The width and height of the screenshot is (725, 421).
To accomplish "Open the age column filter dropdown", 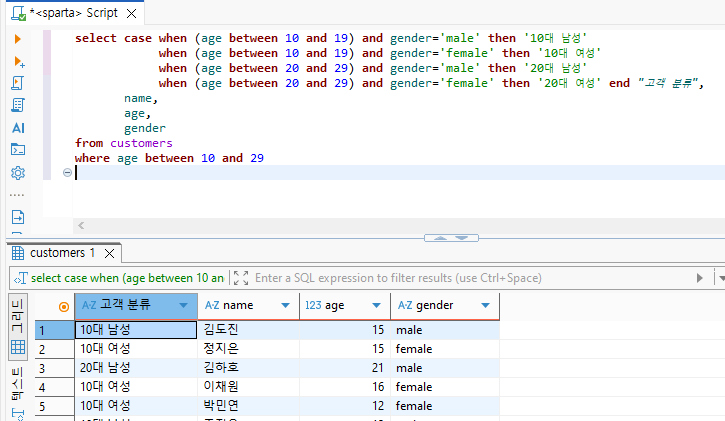I will coord(376,305).
